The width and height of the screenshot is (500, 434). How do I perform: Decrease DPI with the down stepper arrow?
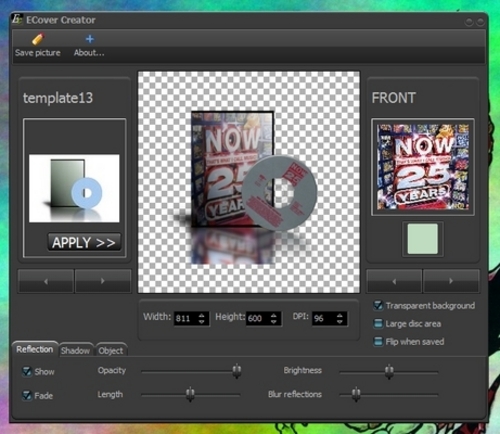(340, 322)
